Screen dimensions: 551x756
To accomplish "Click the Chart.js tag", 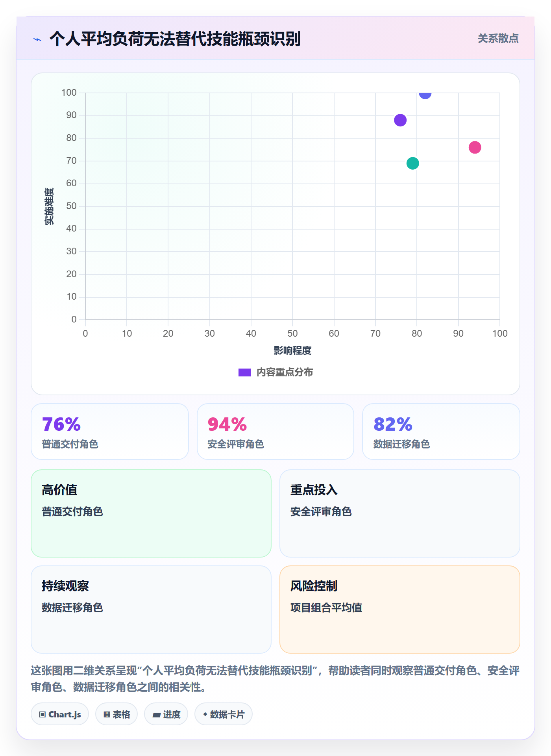I will [60, 714].
